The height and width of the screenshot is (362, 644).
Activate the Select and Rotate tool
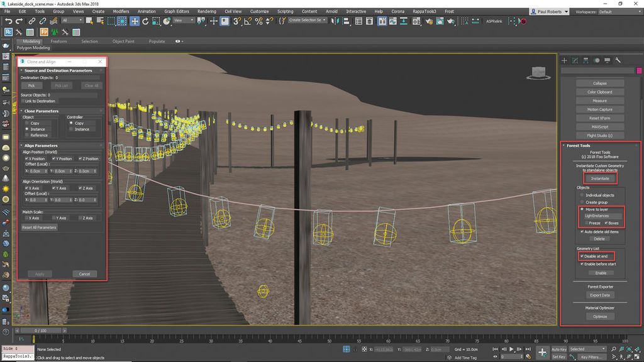coord(145,21)
